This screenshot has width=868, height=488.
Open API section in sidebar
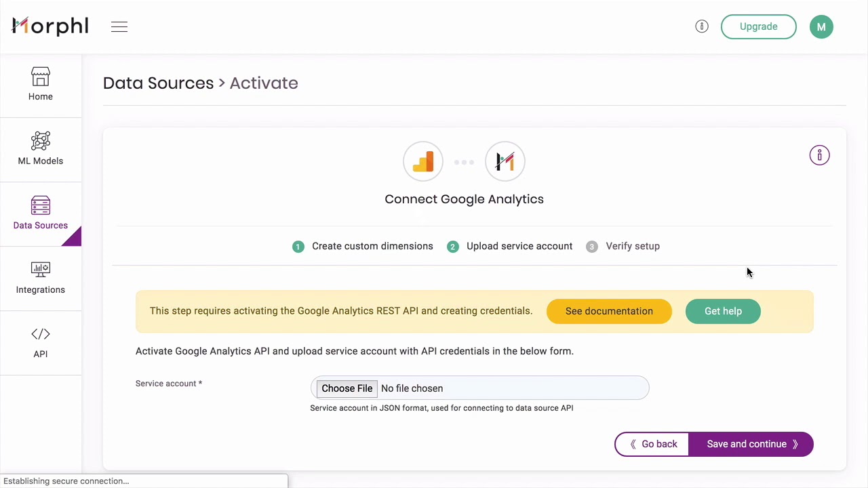coord(41,342)
